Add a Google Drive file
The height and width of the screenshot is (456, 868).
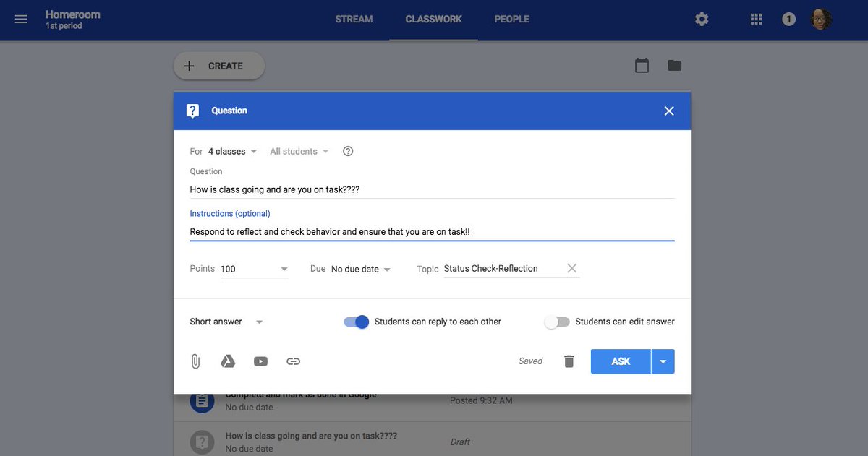pyautogui.click(x=228, y=361)
